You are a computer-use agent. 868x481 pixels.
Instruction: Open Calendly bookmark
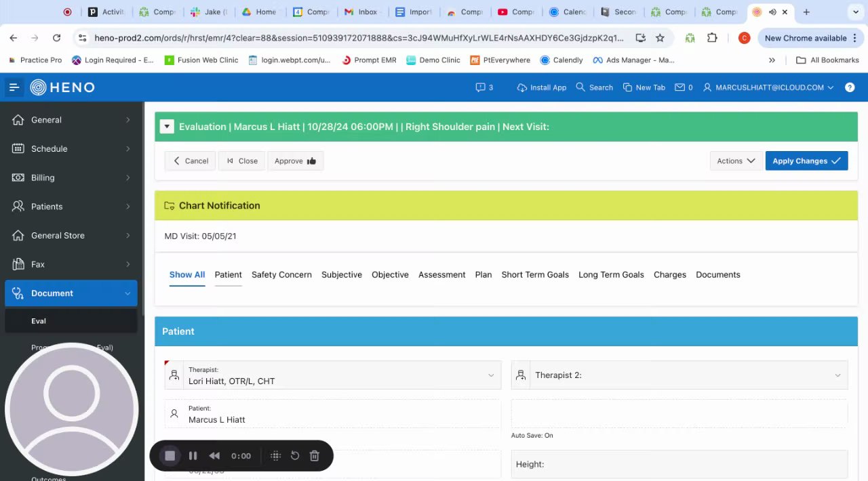coord(561,60)
